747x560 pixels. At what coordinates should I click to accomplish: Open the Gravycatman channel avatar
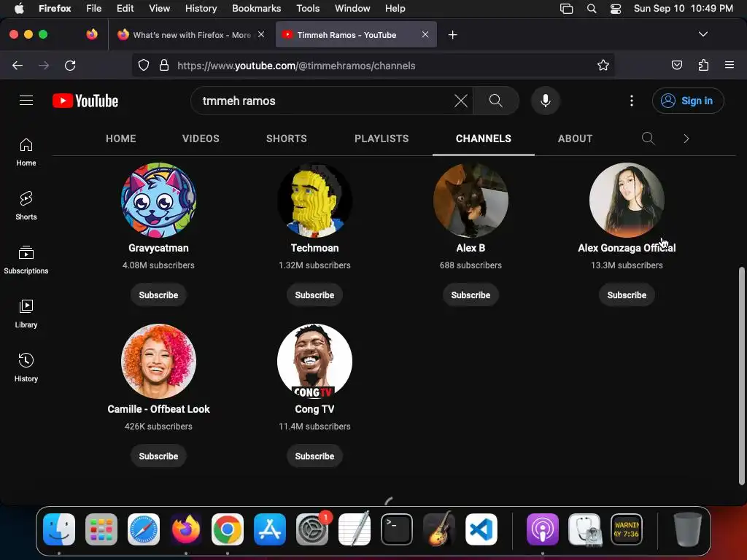[158, 200]
